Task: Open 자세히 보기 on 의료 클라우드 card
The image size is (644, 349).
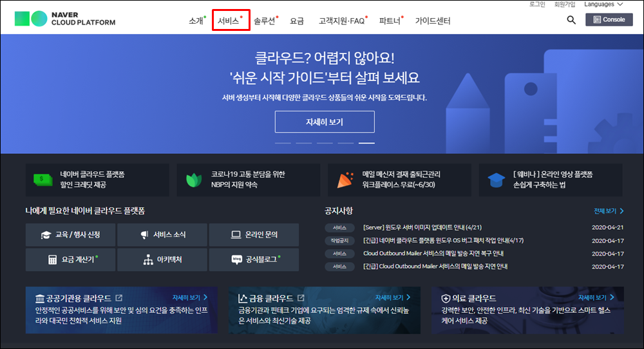Action: pos(596,297)
